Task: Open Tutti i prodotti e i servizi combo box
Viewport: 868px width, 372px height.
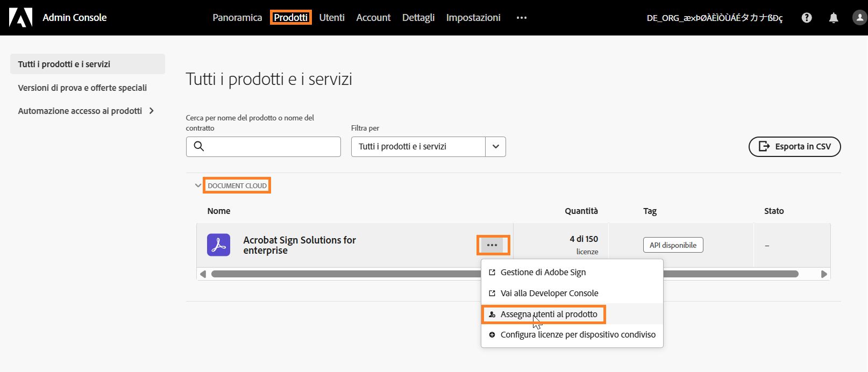Action: (428, 146)
